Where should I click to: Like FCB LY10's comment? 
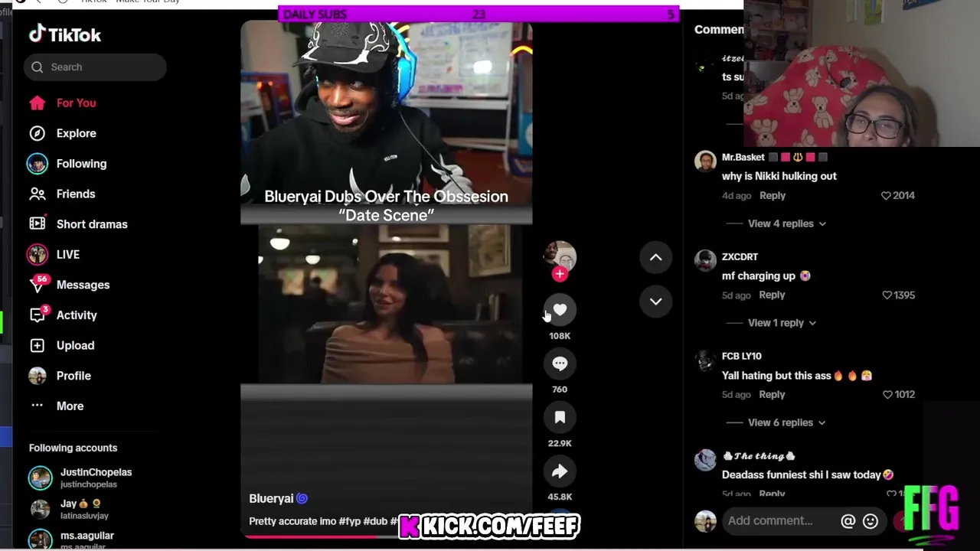(887, 395)
